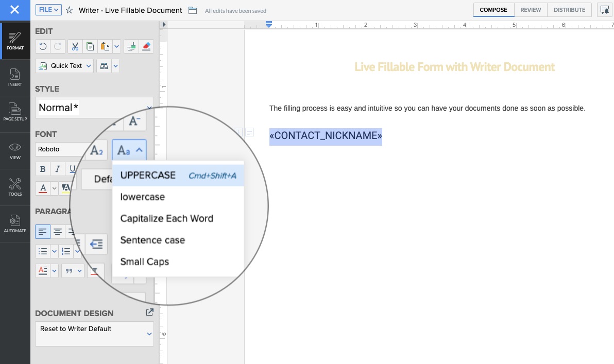The height and width of the screenshot is (364, 614).
Task: Open paragraph shading dropdown arrow
Action: 55,271
